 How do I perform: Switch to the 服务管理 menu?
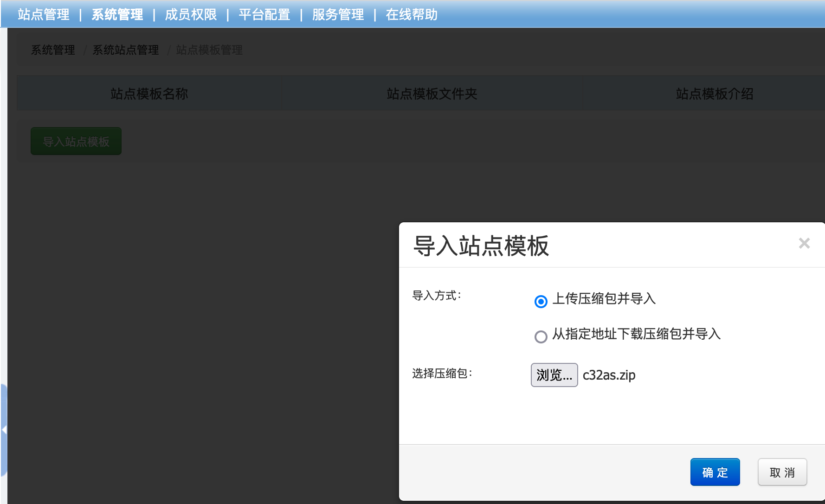[338, 15]
